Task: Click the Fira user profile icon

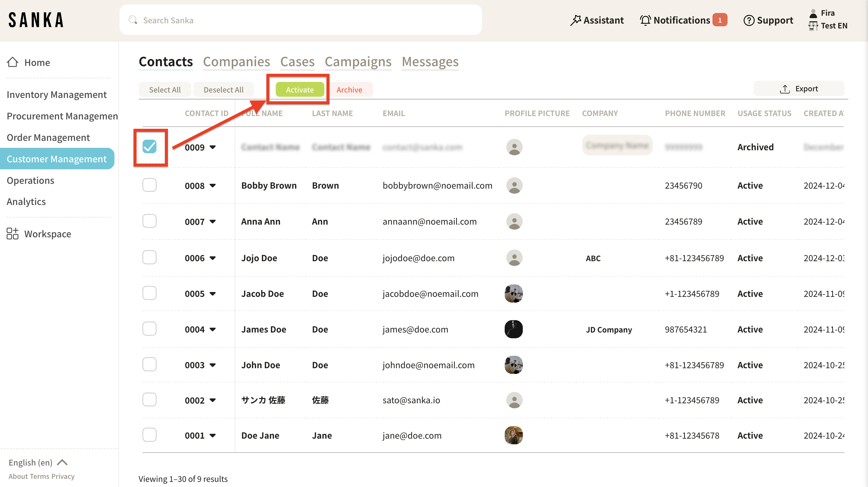Action: (813, 14)
